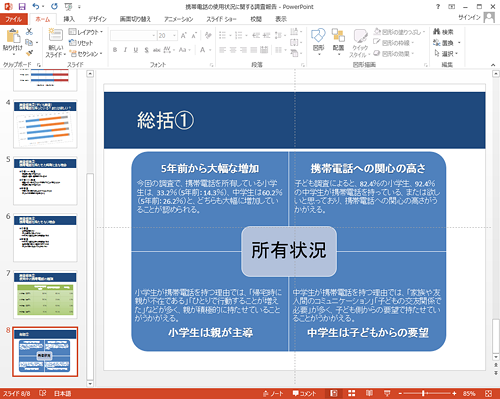Select the Format Painter brush icon
This screenshot has height=399, width=500.
[29, 53]
